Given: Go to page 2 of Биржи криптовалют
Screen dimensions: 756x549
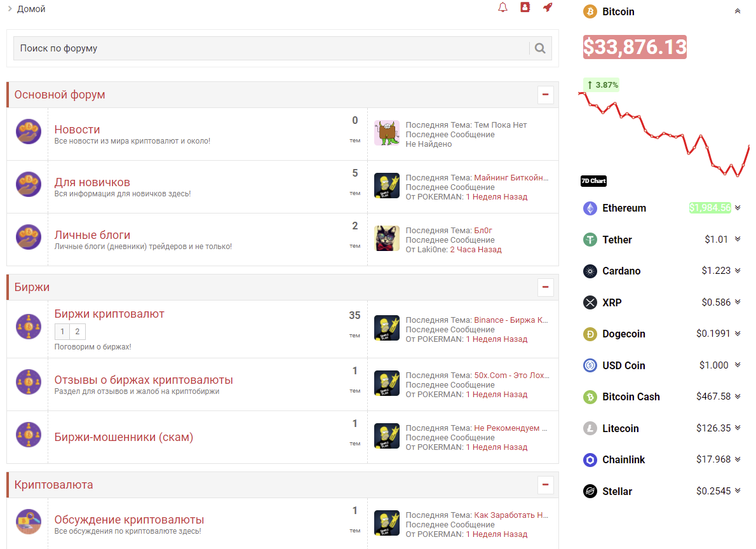Looking at the screenshot, I should coord(78,332).
